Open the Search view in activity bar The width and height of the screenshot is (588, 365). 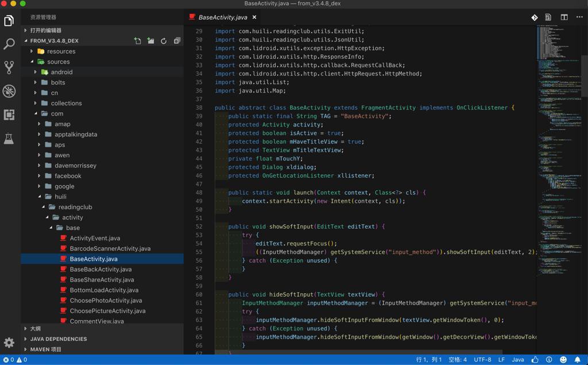[x=9, y=44]
